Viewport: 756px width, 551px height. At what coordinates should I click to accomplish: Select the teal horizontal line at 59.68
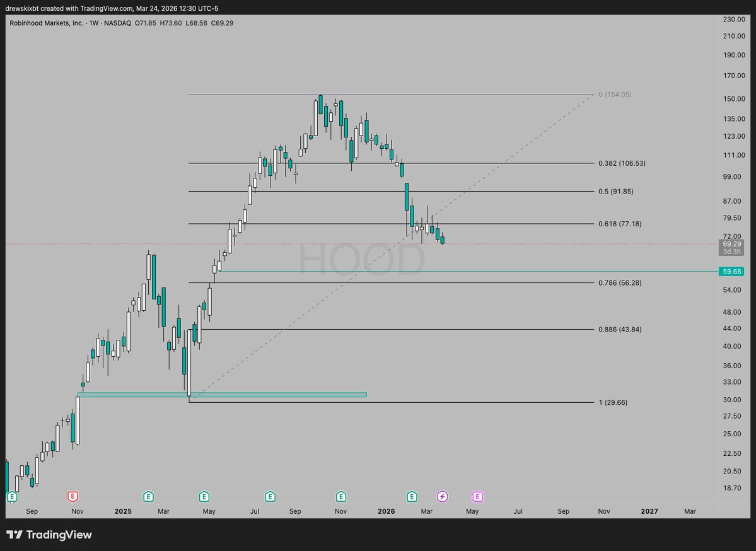pyautogui.click(x=468, y=272)
